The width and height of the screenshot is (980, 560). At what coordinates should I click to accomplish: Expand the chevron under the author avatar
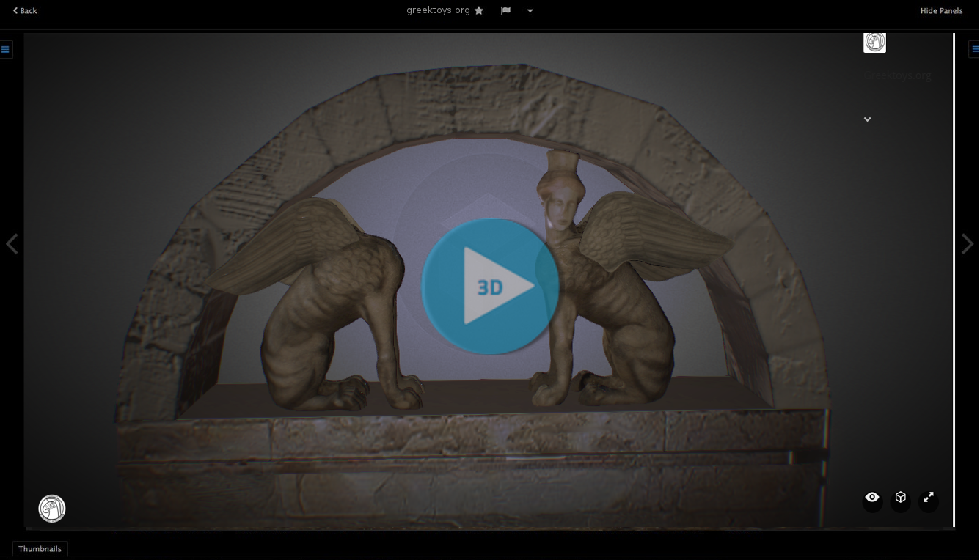(867, 119)
